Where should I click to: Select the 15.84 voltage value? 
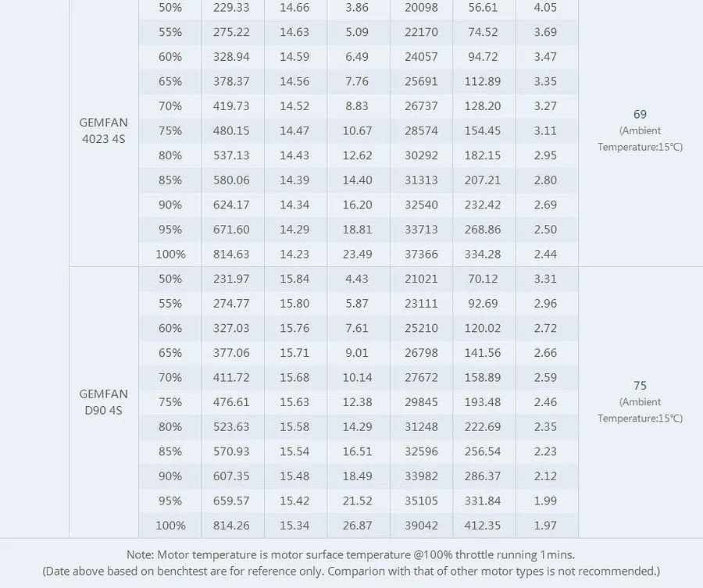point(294,279)
